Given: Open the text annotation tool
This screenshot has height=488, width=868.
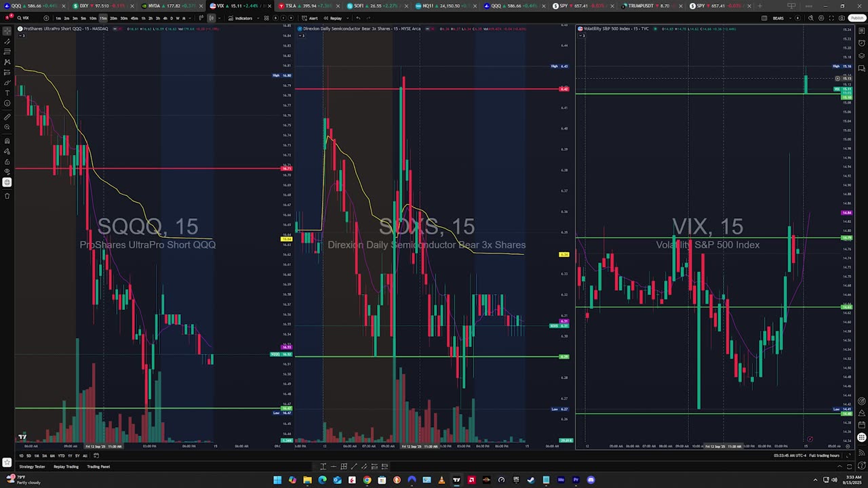Looking at the screenshot, I should 7,93.
